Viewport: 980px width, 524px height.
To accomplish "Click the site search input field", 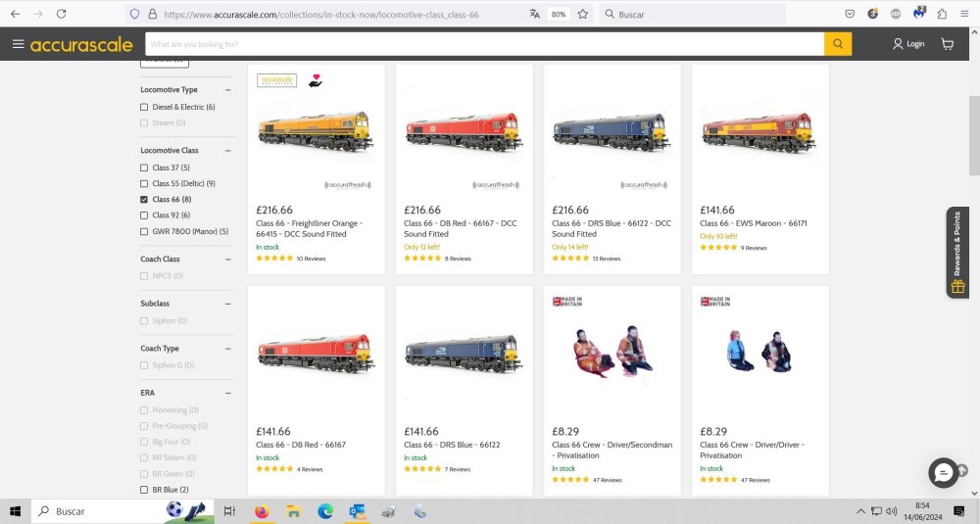I will (x=484, y=44).
